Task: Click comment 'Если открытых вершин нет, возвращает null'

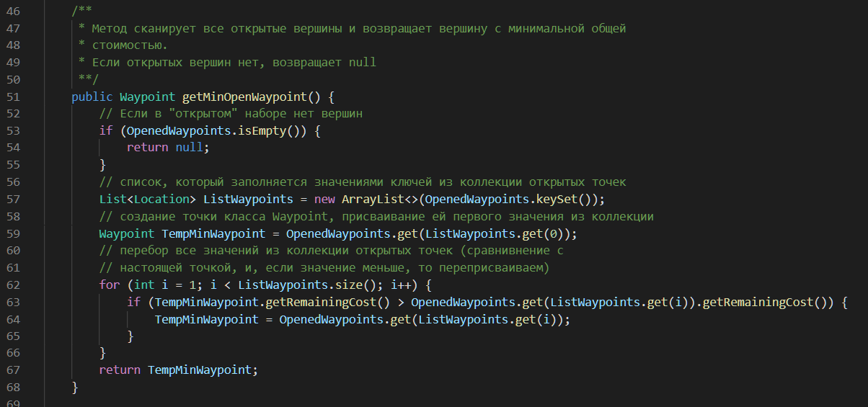Action: 234,63
